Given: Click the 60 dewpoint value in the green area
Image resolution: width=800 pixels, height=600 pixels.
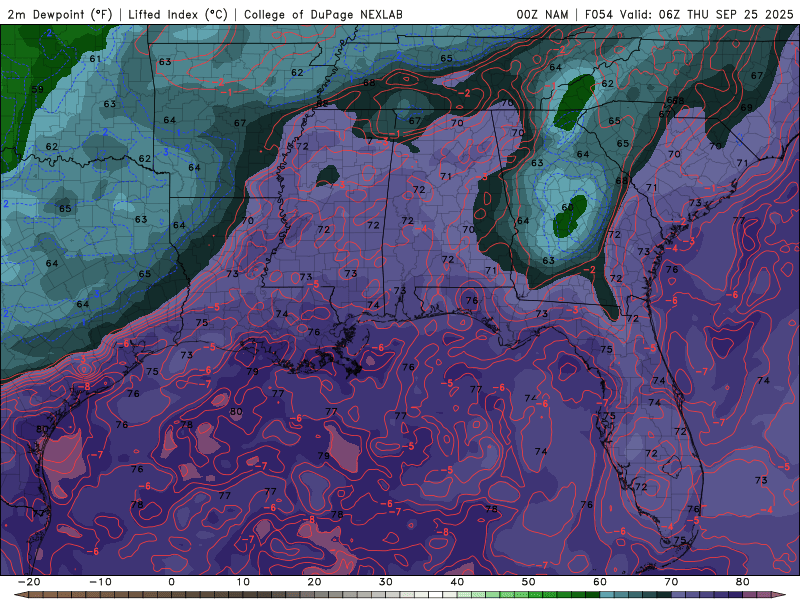Looking at the screenshot, I should click(567, 207).
